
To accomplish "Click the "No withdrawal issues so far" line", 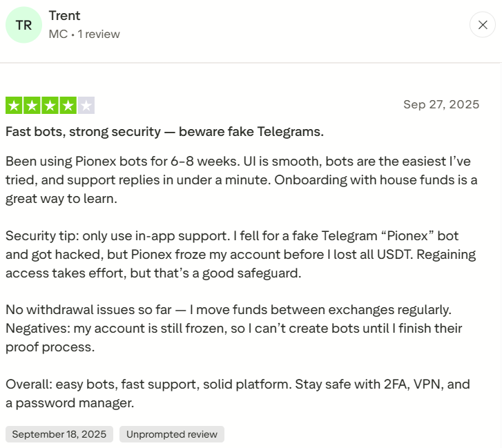I will coord(228,310).
